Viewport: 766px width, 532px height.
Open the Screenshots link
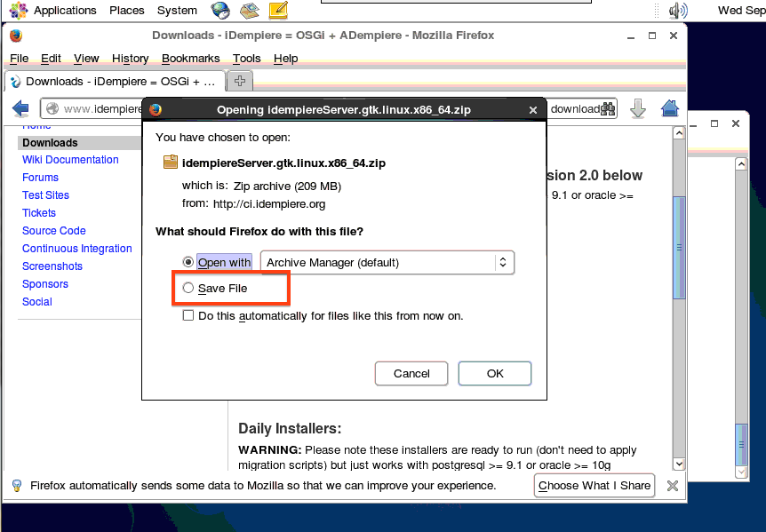[x=52, y=266]
